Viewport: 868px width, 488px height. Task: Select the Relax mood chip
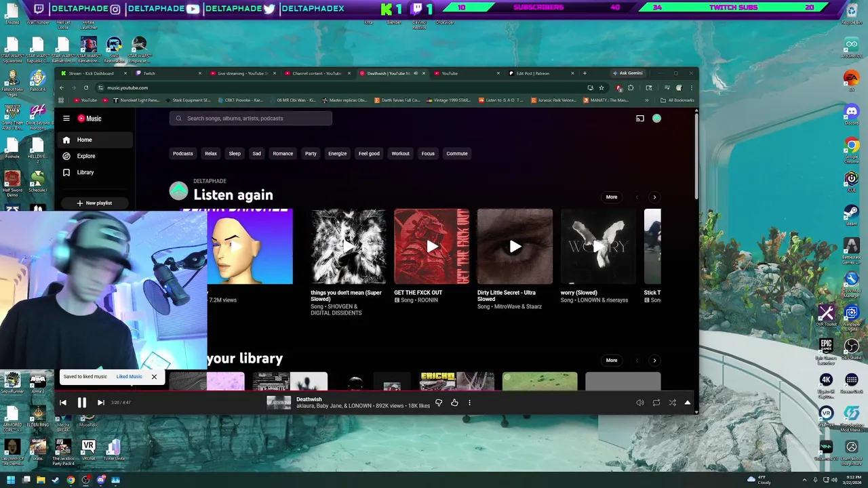[x=211, y=153]
